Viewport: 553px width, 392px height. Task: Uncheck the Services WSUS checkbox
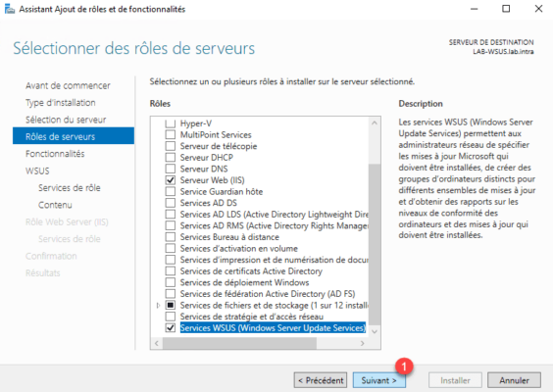coord(171,328)
